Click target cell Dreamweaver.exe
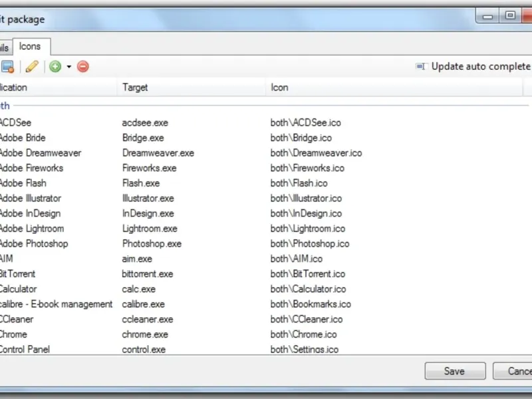Viewport: 532px width, 399px height. point(158,153)
